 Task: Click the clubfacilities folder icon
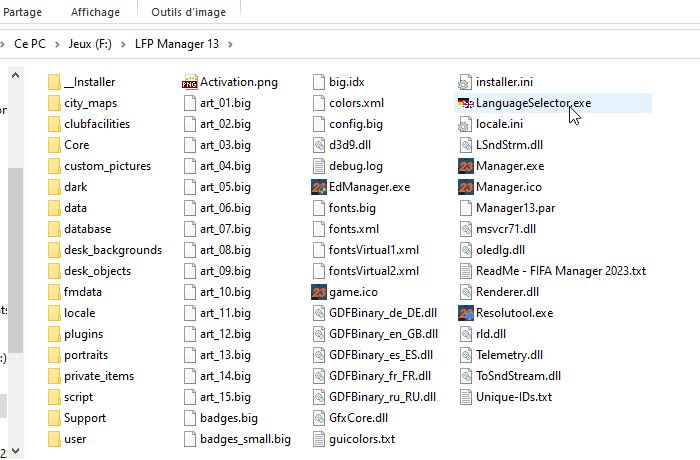pyautogui.click(x=54, y=124)
